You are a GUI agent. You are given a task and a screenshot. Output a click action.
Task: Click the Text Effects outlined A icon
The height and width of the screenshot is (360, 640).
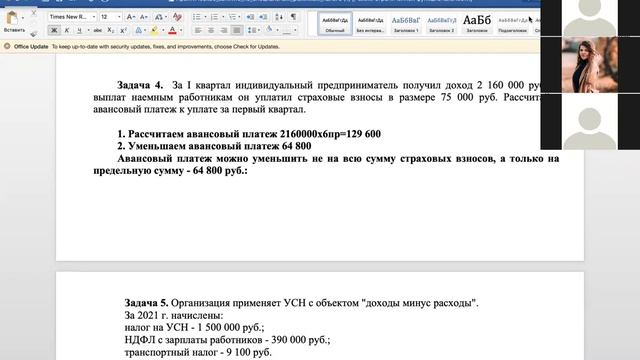139,30
